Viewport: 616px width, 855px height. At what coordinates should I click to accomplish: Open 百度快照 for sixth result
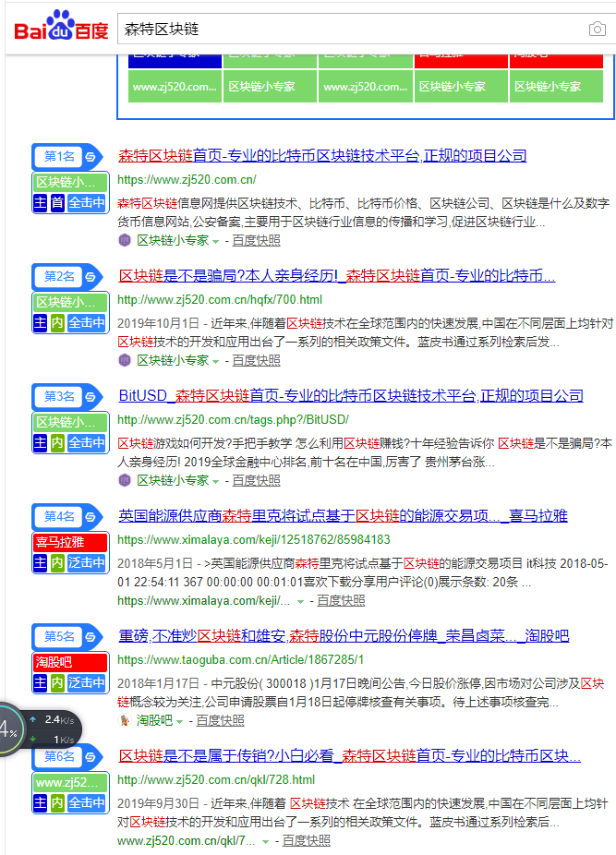pos(306,841)
